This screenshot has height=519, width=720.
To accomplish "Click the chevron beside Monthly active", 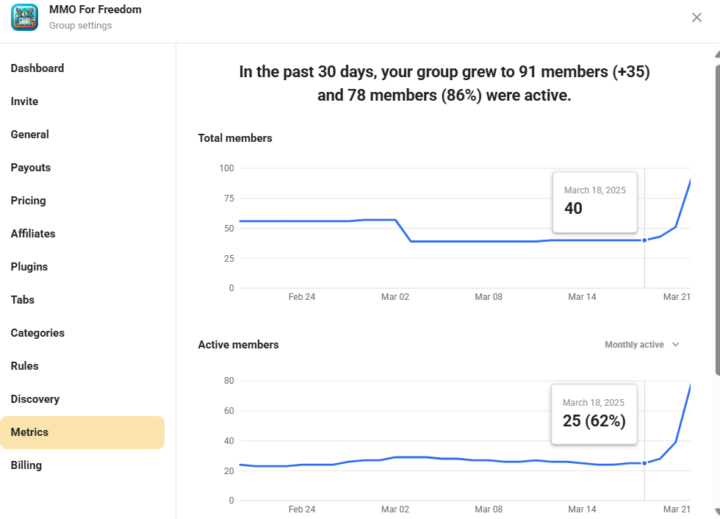I will (x=675, y=344).
